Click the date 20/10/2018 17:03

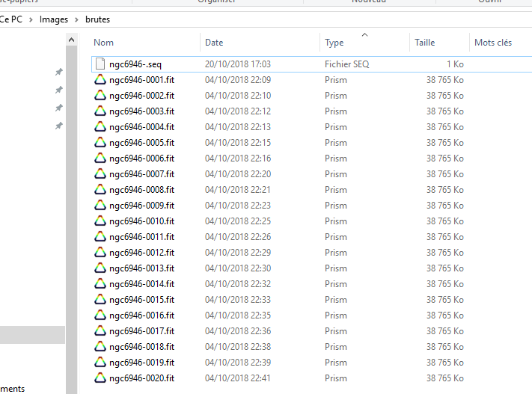[238, 64]
